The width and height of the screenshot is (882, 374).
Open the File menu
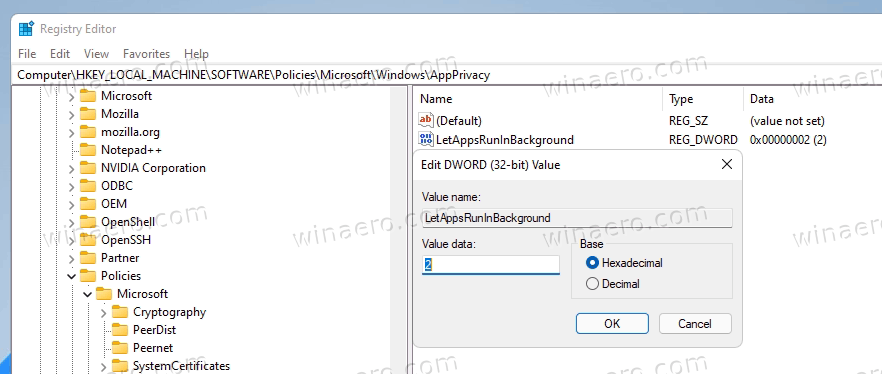[x=27, y=54]
